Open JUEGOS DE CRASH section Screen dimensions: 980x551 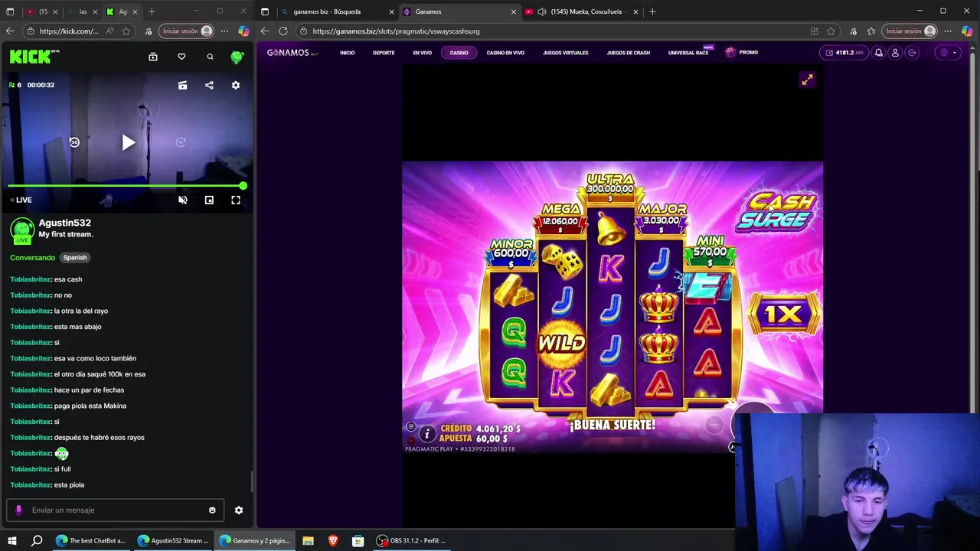click(629, 53)
